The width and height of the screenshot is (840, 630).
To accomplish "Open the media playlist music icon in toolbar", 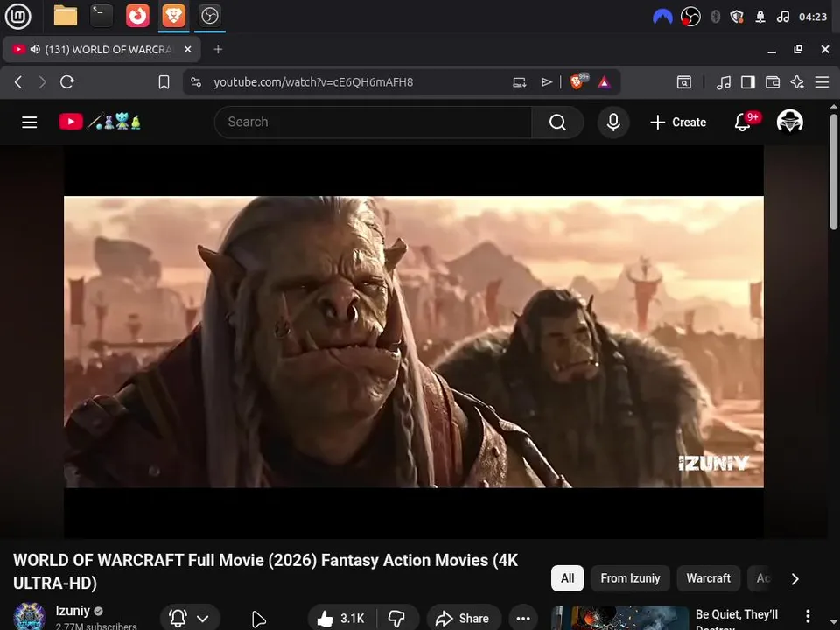I will click(724, 82).
